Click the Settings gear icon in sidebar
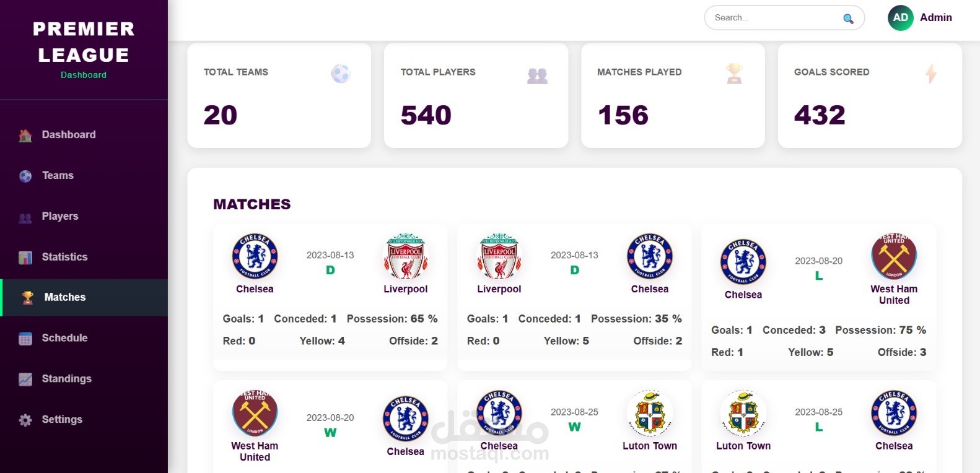The image size is (980, 473). pos(25,420)
